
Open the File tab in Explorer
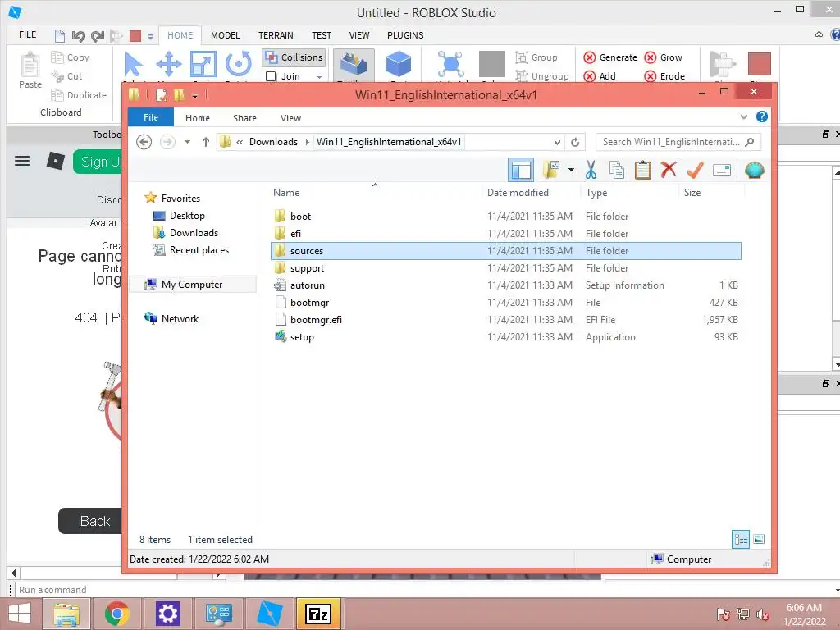tap(151, 117)
